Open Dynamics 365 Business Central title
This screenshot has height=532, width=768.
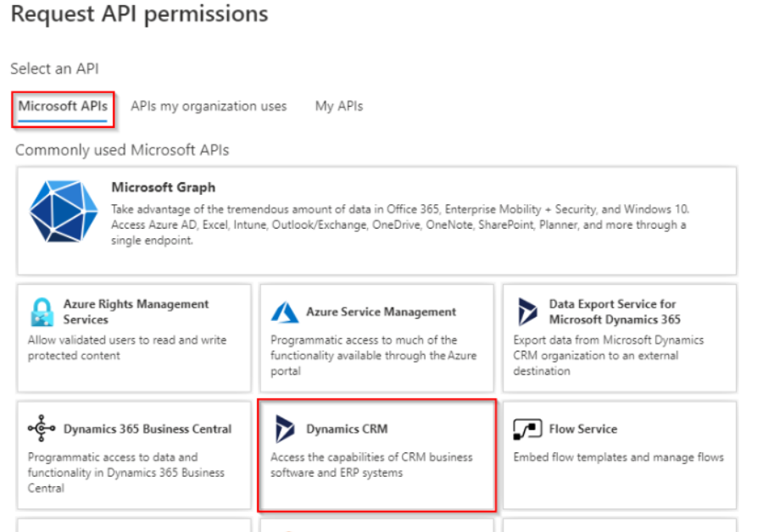pyautogui.click(x=147, y=429)
